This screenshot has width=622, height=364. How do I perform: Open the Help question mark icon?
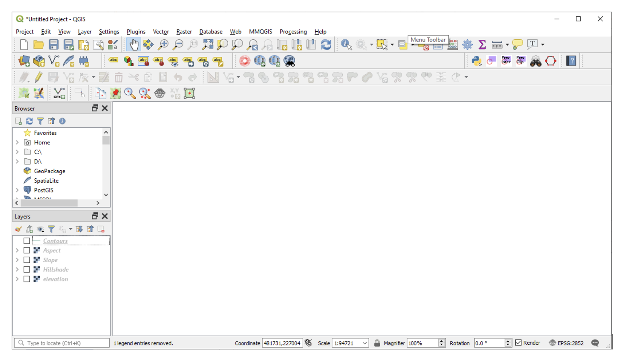tap(571, 61)
